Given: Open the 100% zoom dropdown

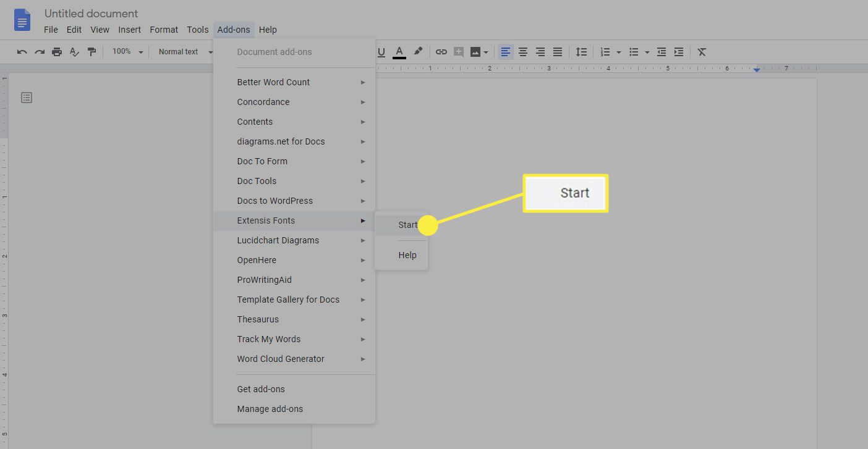Looking at the screenshot, I should point(127,52).
